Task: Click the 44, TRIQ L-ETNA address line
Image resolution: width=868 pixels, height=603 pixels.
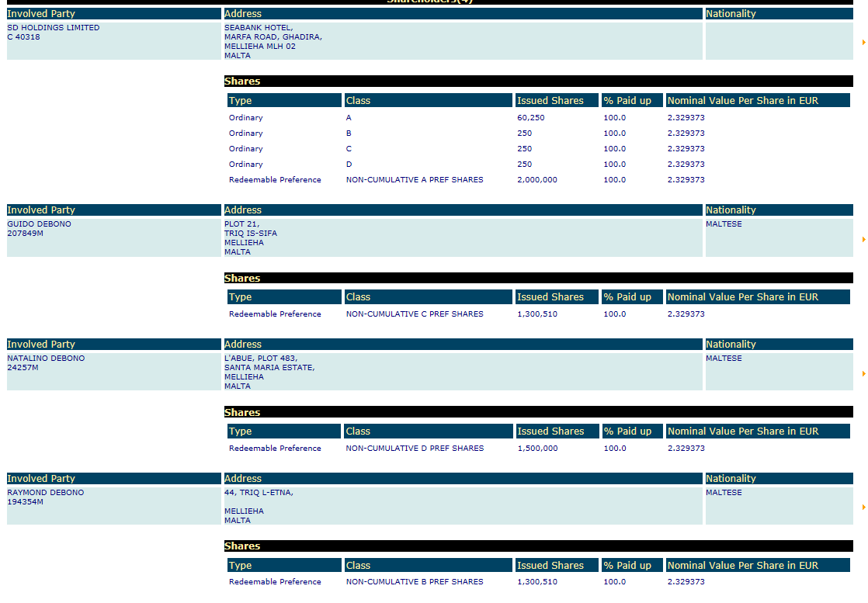Action: pyautogui.click(x=259, y=492)
